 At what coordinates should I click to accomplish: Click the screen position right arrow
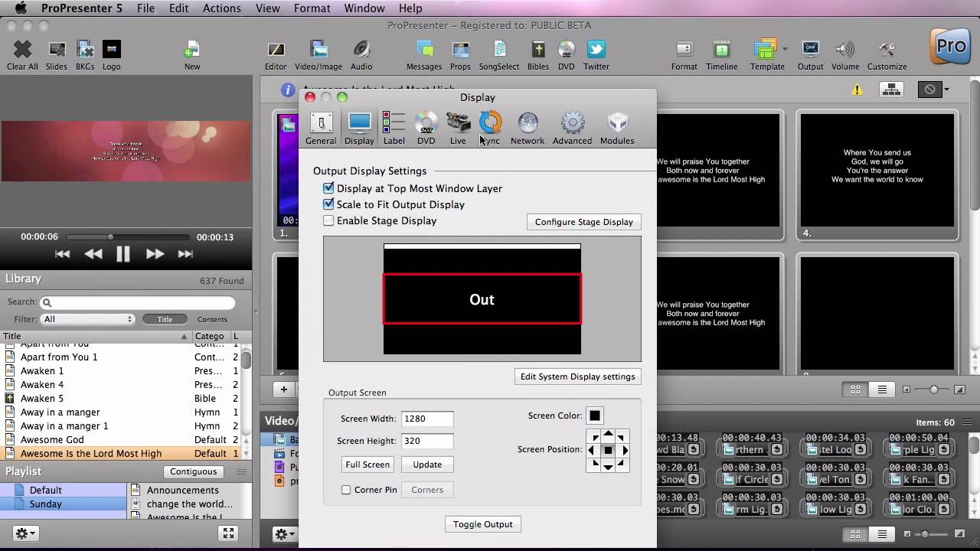click(625, 450)
